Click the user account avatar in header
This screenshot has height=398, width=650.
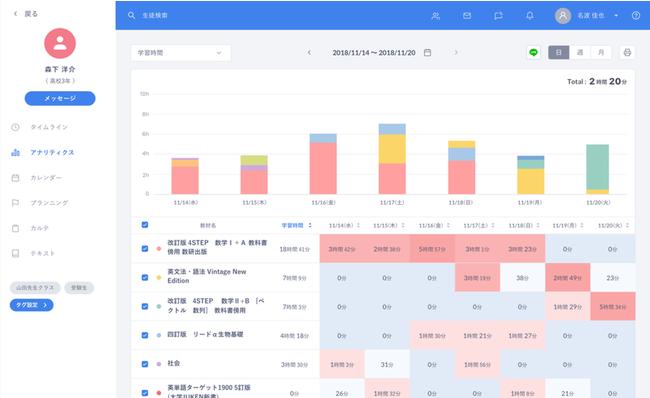coord(563,16)
